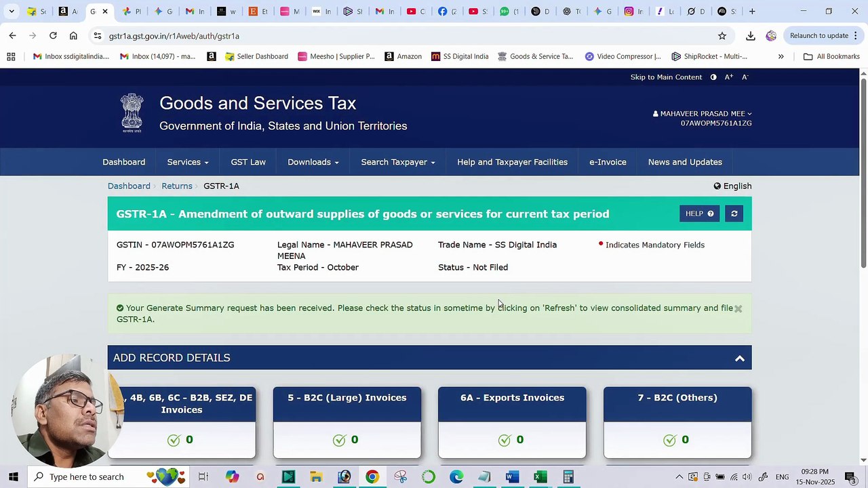
Task: Open the GST Law menu item
Action: 248,162
